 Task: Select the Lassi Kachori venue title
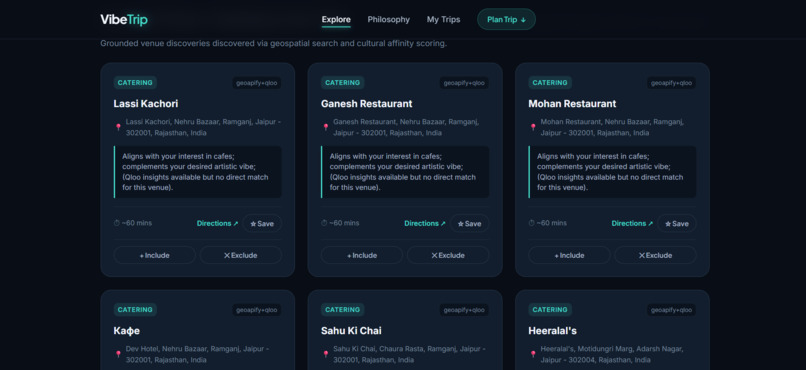(146, 104)
